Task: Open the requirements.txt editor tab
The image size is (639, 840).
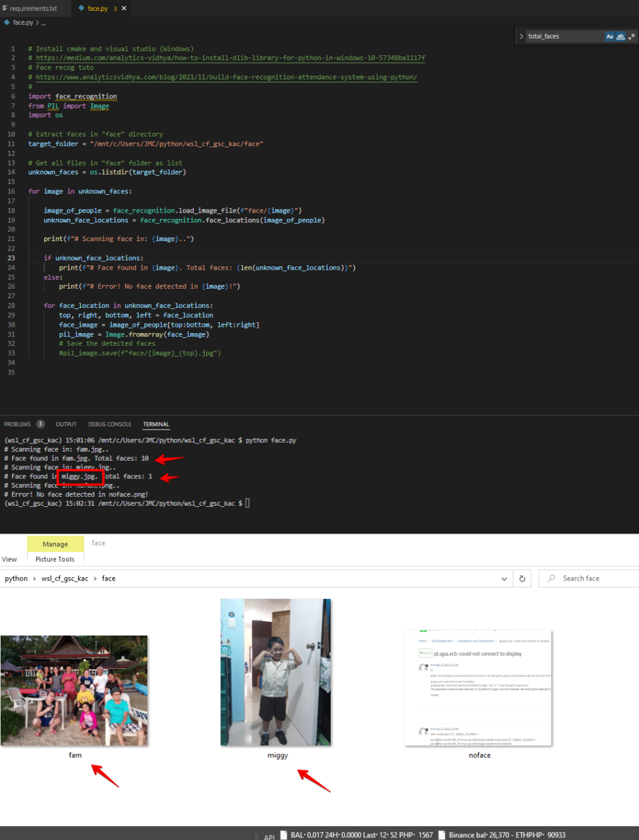Action: pos(33,8)
